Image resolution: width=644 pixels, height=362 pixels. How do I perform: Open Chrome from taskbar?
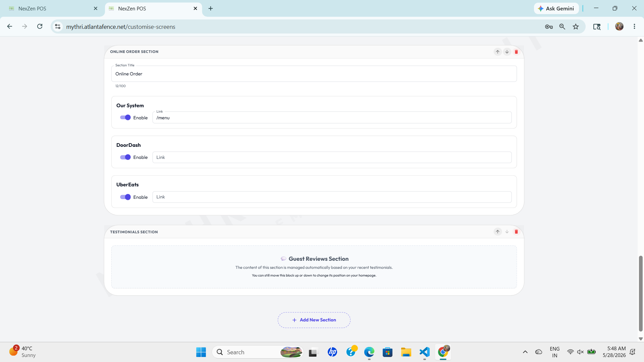coord(443,352)
